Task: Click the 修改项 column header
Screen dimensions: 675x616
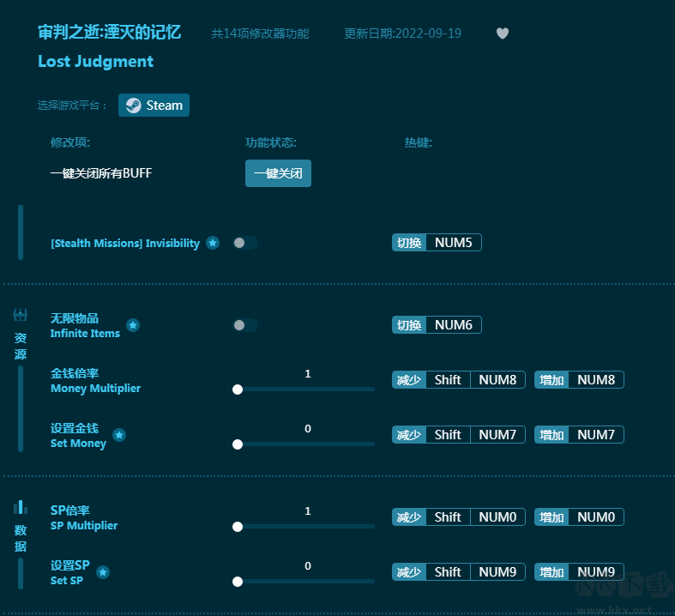Action: pyautogui.click(x=70, y=142)
